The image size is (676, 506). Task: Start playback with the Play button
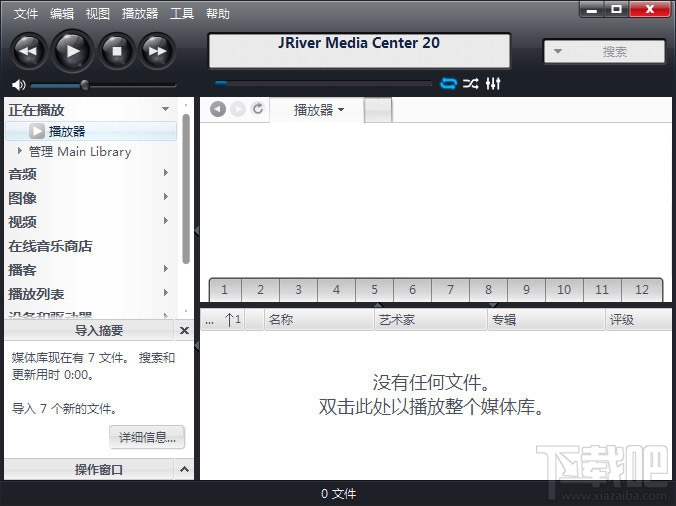tap(72, 51)
